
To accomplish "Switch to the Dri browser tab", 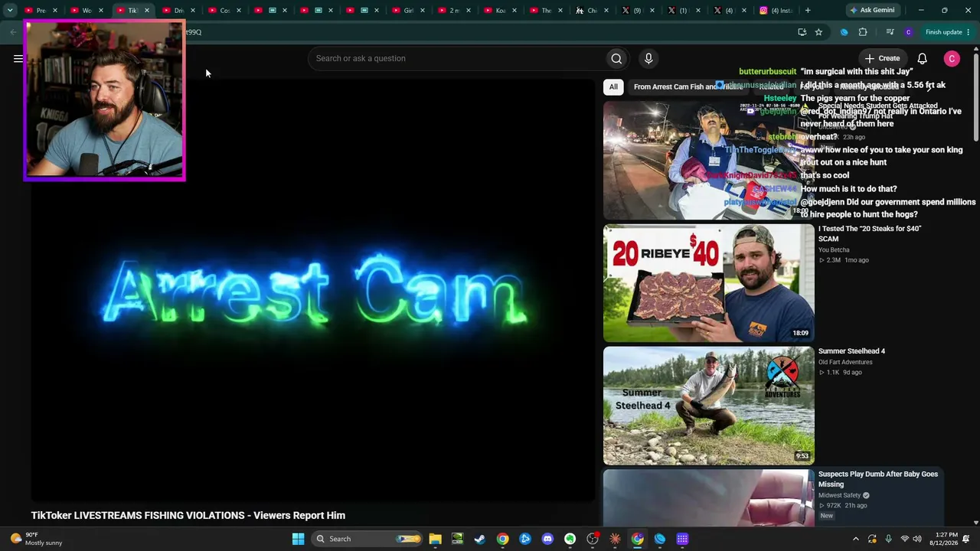I will pos(178,11).
